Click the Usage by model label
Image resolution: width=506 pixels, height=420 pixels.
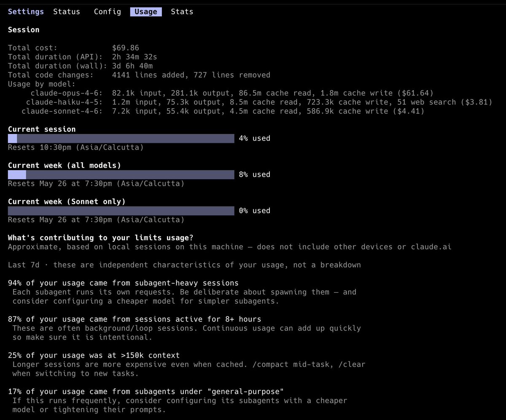(x=42, y=84)
